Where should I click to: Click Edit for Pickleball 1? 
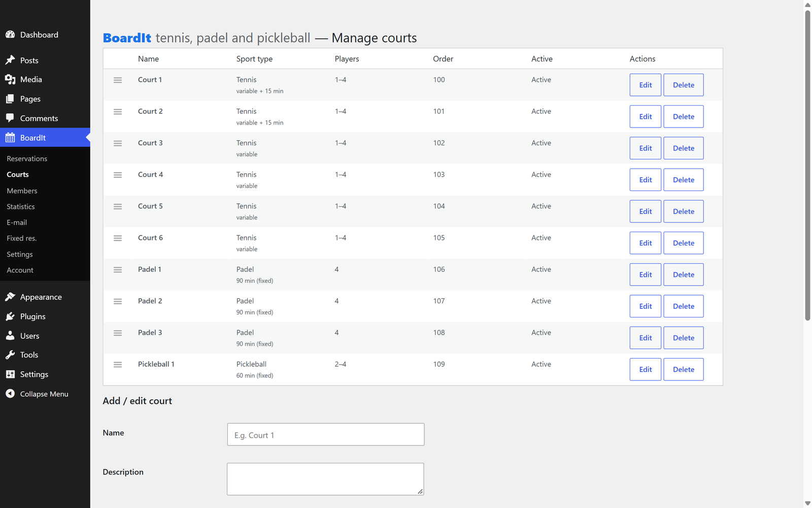coord(646,369)
